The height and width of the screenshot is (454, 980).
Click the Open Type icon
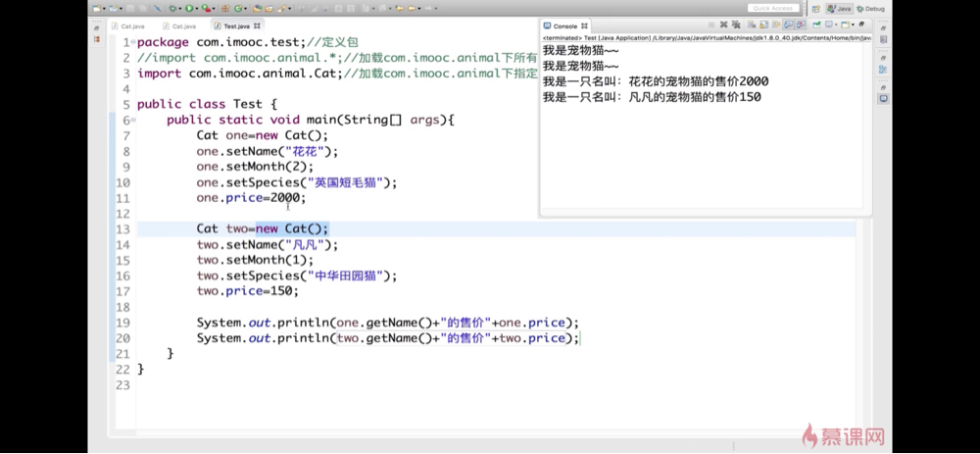[257, 9]
